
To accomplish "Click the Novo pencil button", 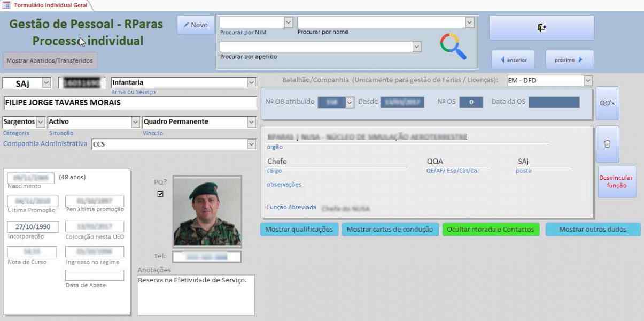I will tap(195, 25).
